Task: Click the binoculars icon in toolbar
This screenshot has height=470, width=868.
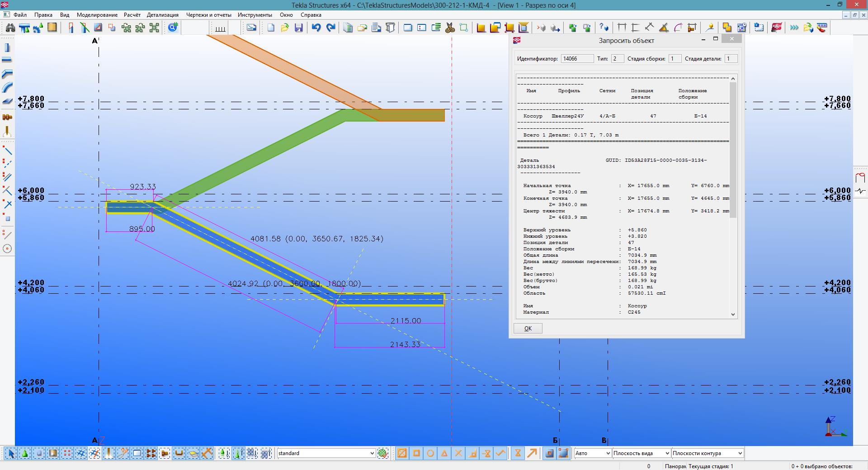Action: coord(10,28)
